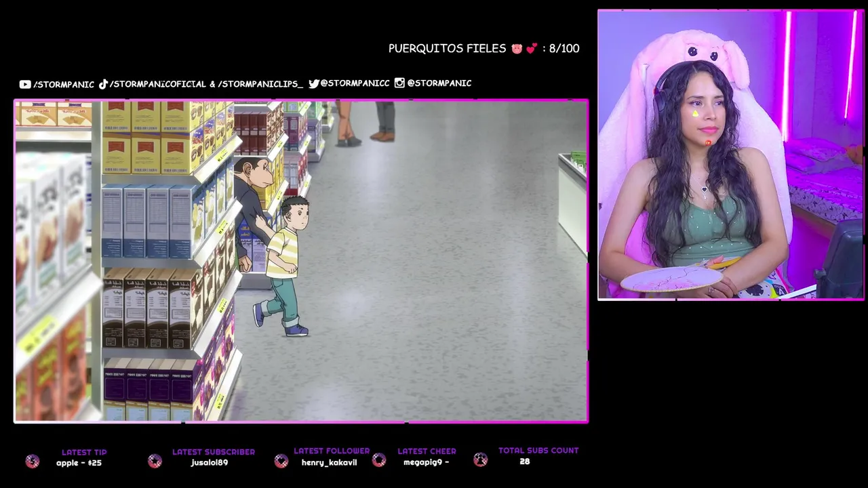
Task: Click the 'apple - $25' tip value
Action: [x=79, y=463]
